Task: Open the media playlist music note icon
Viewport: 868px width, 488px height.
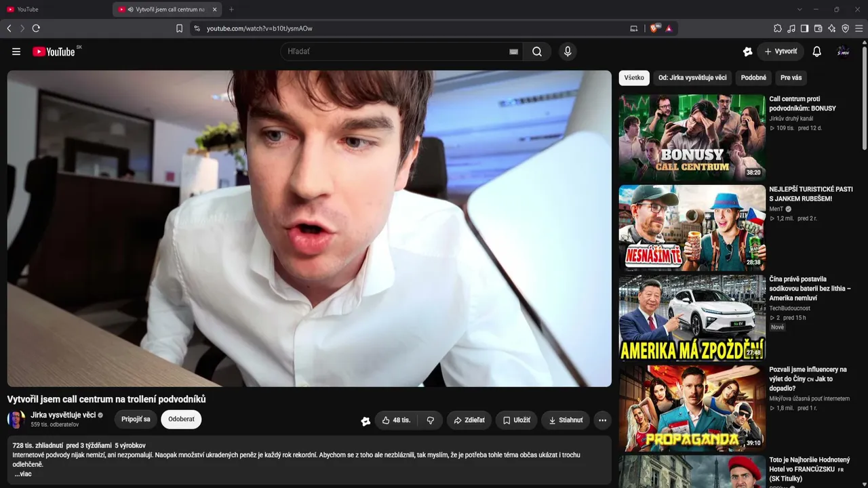Action: point(791,28)
